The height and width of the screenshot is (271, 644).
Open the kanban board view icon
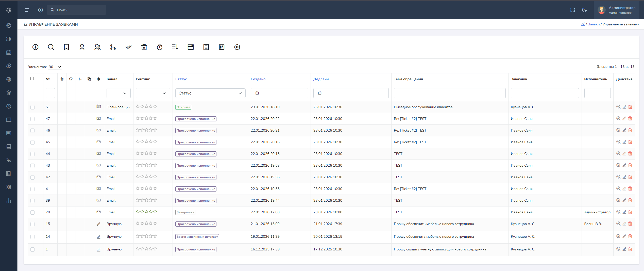[222, 47]
